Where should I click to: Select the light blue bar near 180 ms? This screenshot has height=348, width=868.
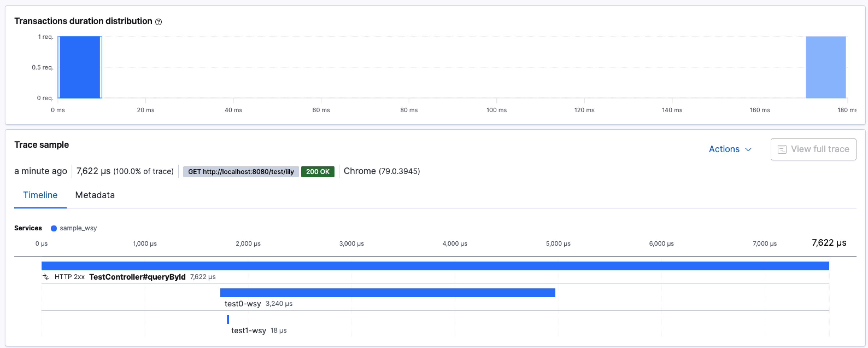[825, 67]
